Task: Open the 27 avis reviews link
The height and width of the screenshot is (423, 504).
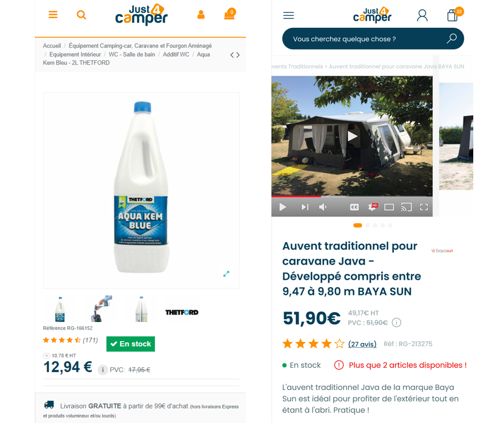Action: click(x=362, y=344)
